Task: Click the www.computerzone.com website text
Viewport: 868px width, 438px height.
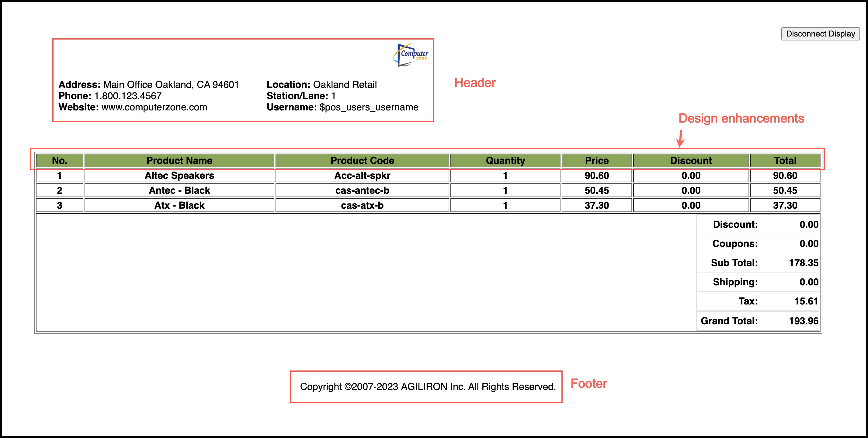Action: pos(154,107)
